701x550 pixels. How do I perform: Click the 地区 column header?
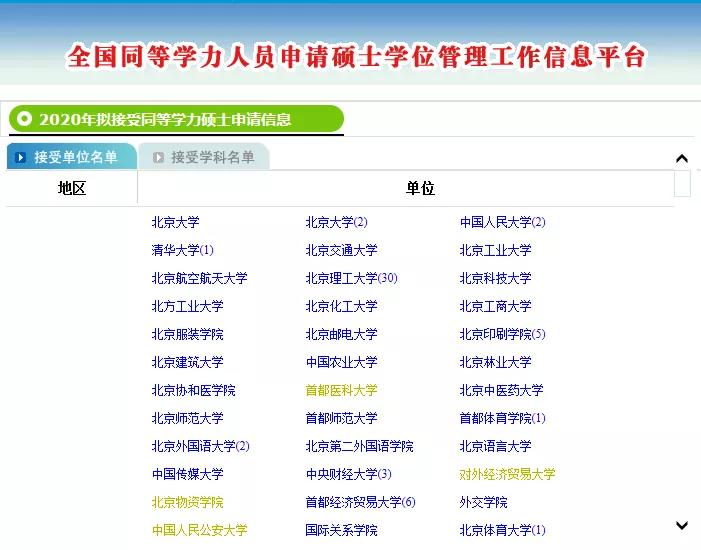tap(72, 188)
